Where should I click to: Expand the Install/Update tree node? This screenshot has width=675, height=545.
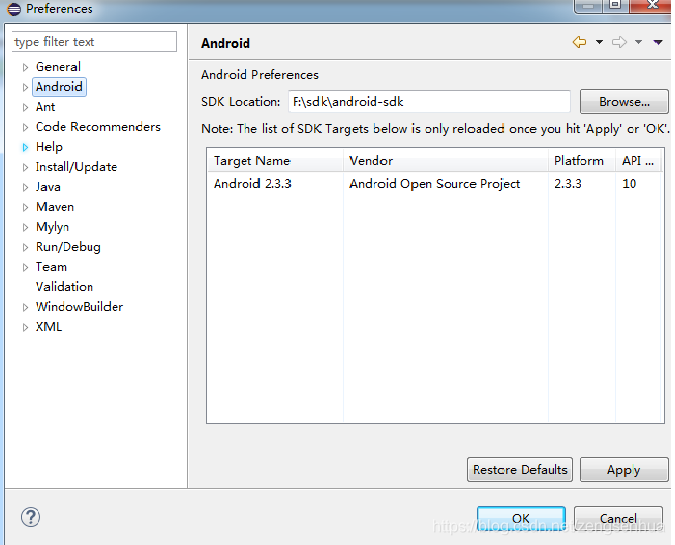(x=25, y=167)
